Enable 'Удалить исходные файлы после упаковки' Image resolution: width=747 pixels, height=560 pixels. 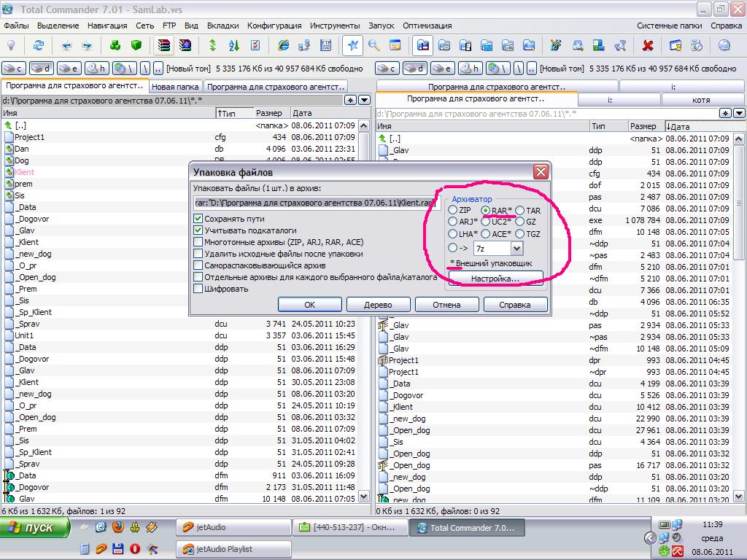(x=198, y=253)
